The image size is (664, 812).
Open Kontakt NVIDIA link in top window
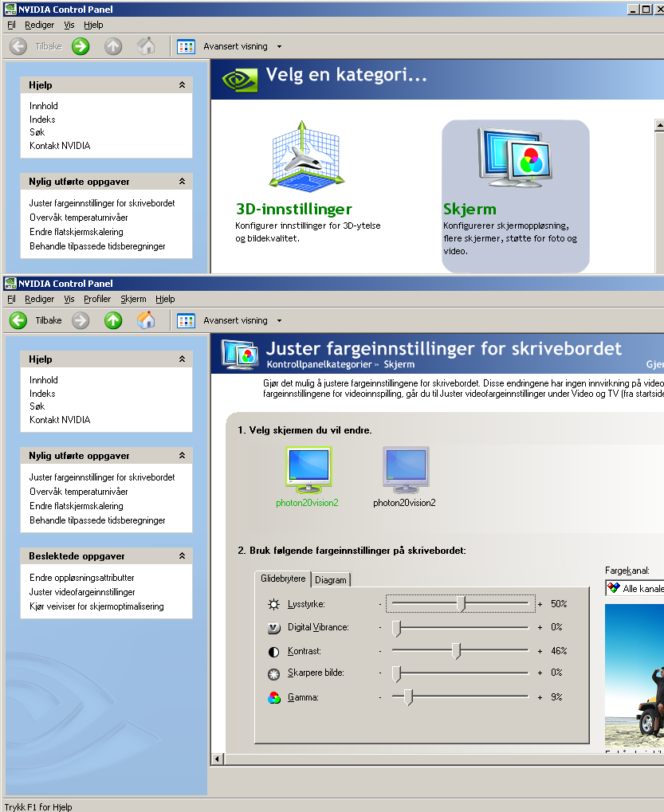(x=60, y=146)
